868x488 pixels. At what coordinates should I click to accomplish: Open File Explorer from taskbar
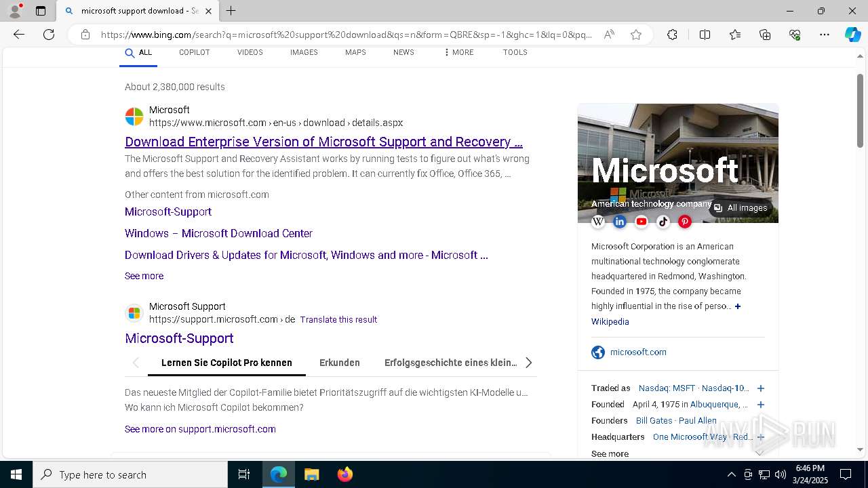311,474
